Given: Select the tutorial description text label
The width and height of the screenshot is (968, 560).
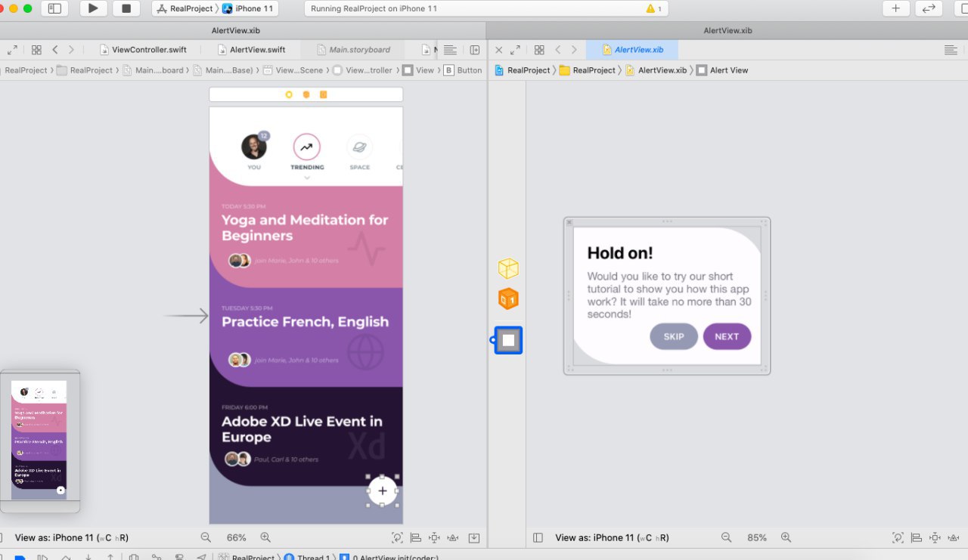Looking at the screenshot, I should (x=669, y=295).
